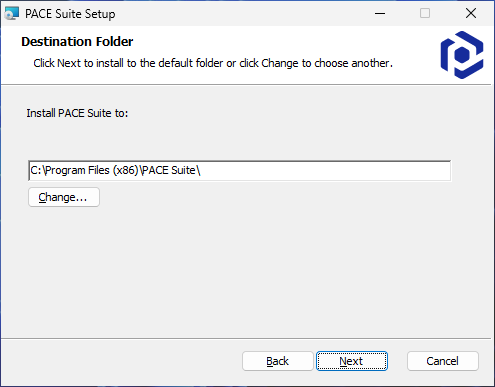Click the grayed-out maximize button
Viewport: 495px width, 387px height.
tap(425, 14)
